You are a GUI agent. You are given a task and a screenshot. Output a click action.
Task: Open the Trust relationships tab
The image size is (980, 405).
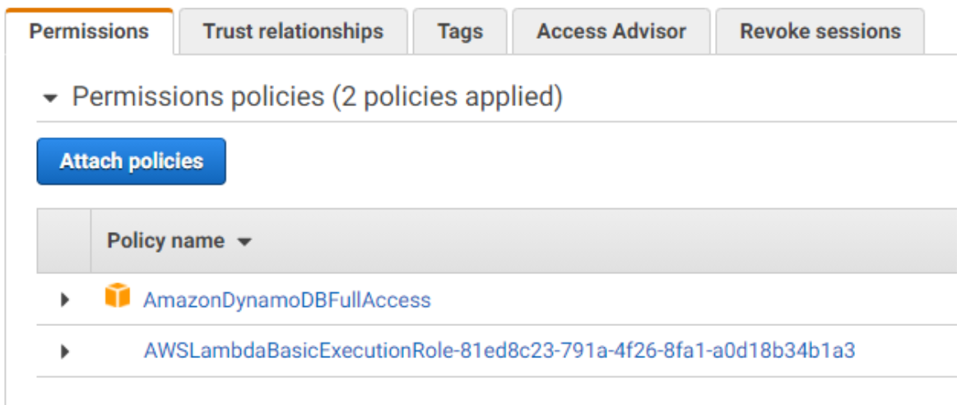click(x=293, y=32)
